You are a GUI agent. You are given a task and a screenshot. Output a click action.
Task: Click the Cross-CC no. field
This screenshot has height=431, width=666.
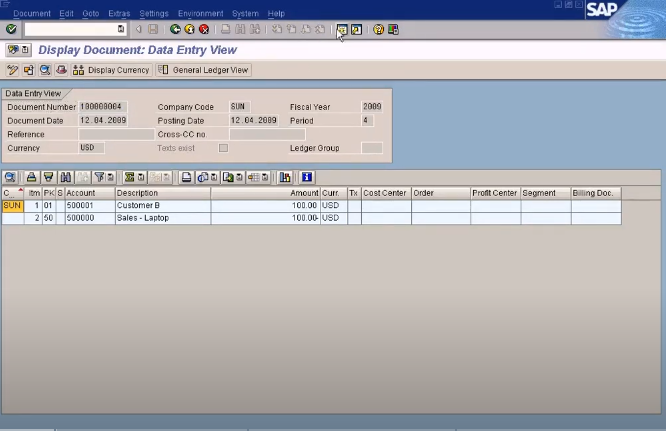tap(267, 134)
